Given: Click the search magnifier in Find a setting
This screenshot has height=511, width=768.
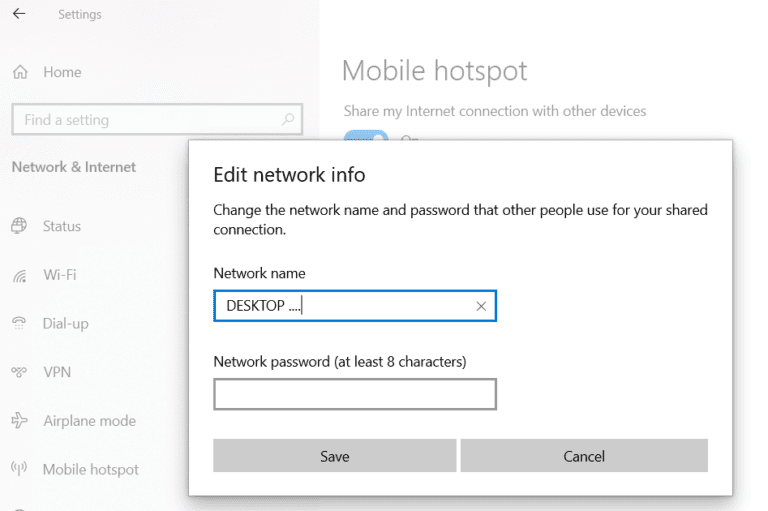Looking at the screenshot, I should coord(288,119).
